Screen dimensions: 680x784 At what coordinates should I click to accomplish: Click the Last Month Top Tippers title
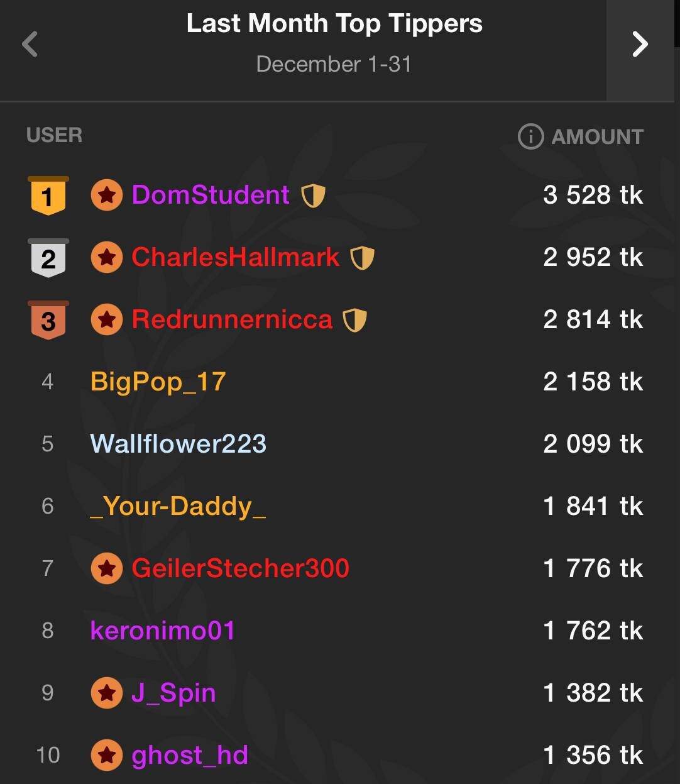point(334,24)
